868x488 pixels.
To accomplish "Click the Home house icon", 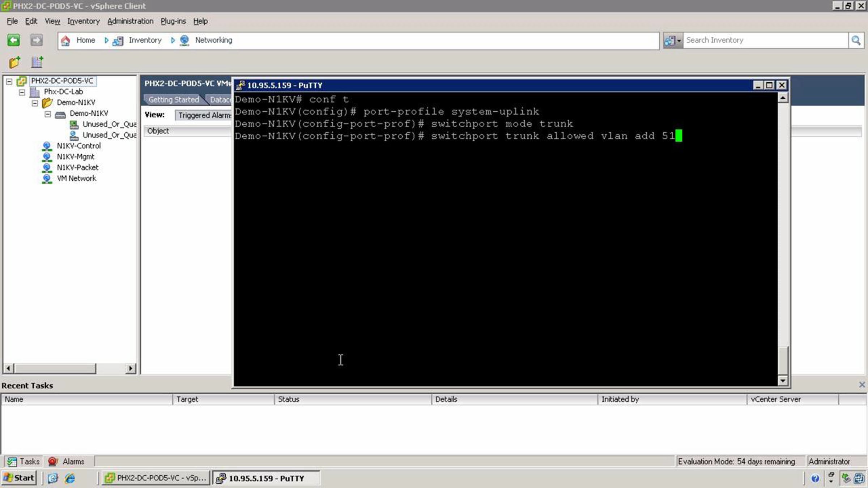I will click(x=65, y=40).
